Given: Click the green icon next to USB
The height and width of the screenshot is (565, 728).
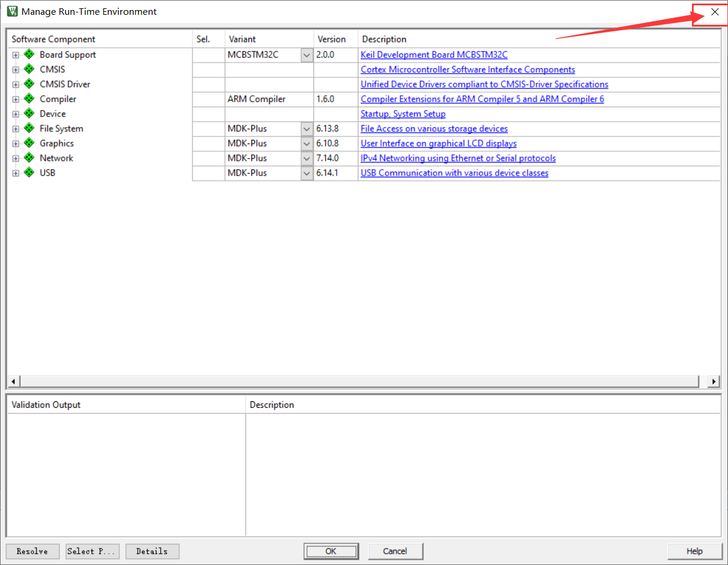Looking at the screenshot, I should pyautogui.click(x=29, y=173).
